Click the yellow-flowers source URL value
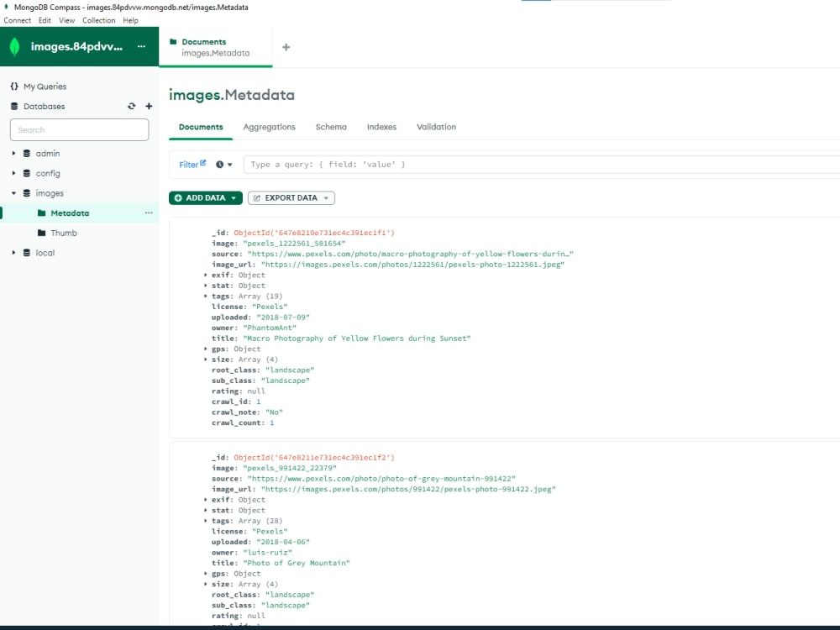Viewport: 840px width, 630px height. (x=411, y=254)
